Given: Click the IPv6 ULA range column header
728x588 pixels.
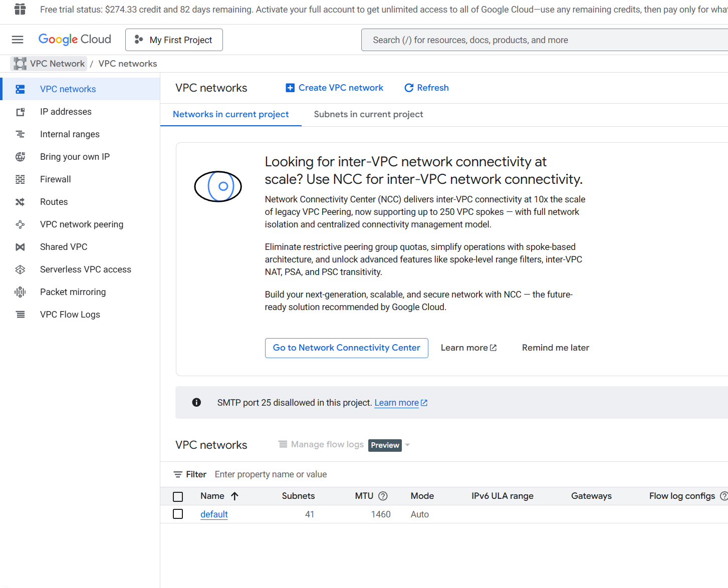Looking at the screenshot, I should pos(502,496).
